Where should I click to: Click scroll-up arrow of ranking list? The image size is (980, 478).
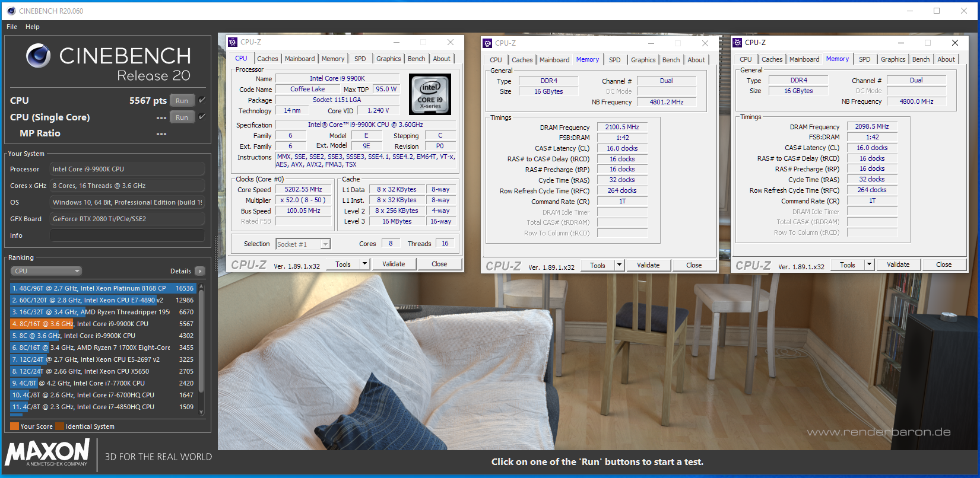tap(201, 287)
